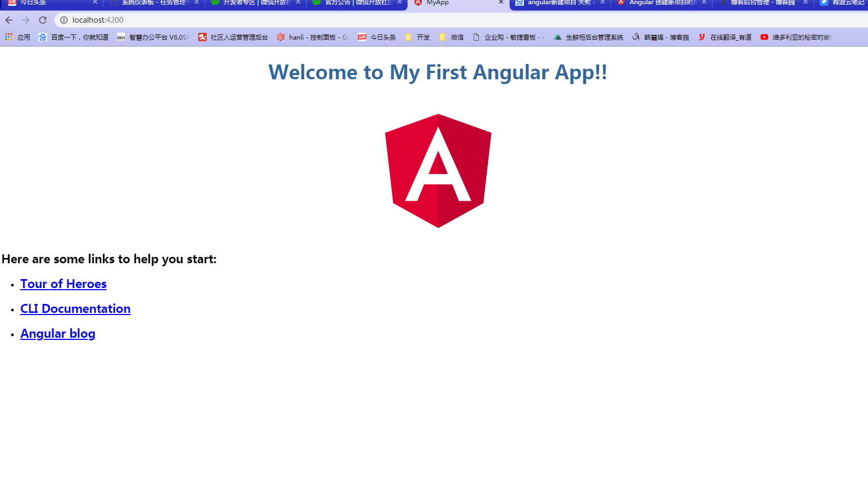Open the 开发 bookmarks folder
Viewport: 868px width, 490px height.
point(417,37)
